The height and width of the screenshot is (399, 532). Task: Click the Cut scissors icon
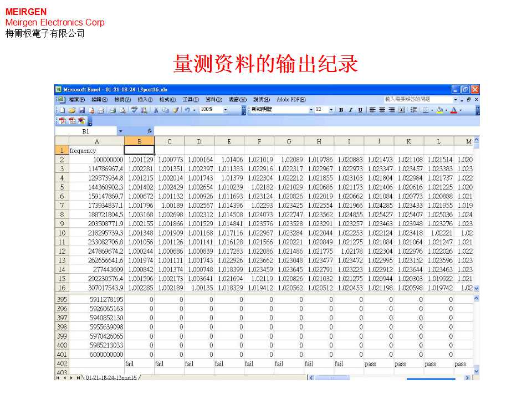pyautogui.click(x=157, y=110)
